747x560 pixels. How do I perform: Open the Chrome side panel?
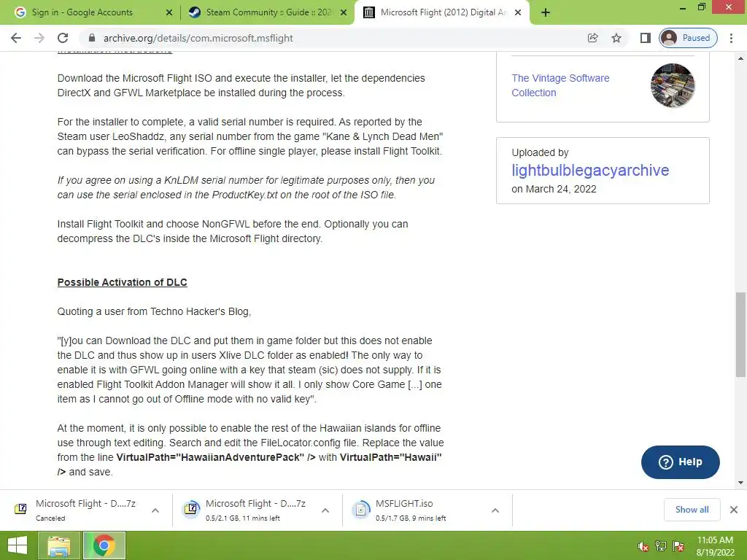[x=646, y=38]
